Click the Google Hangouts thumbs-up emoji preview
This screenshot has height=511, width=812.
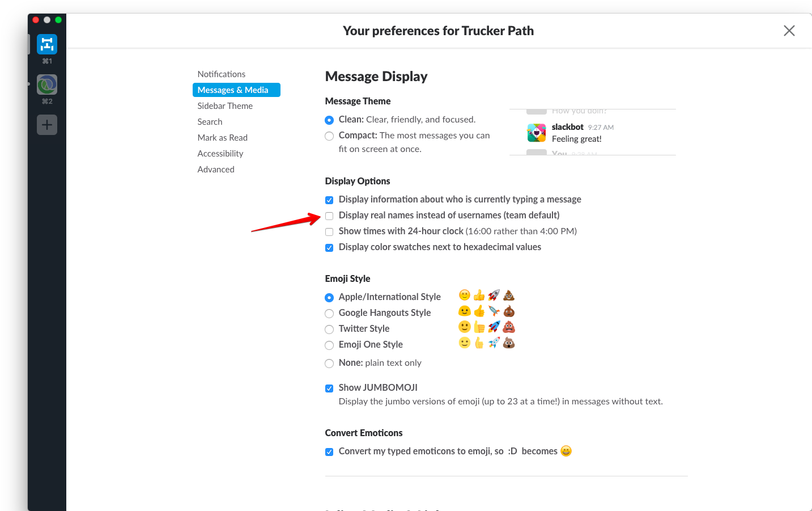click(479, 311)
